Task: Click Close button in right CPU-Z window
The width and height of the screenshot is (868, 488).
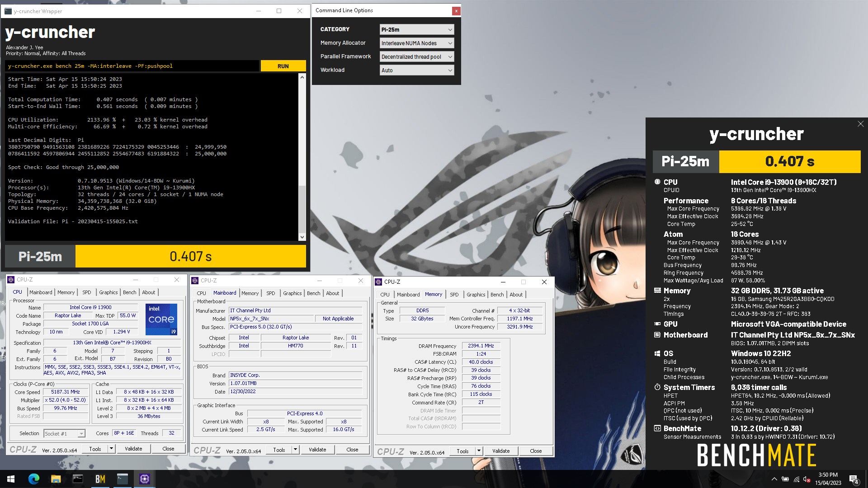Action: pos(536,451)
